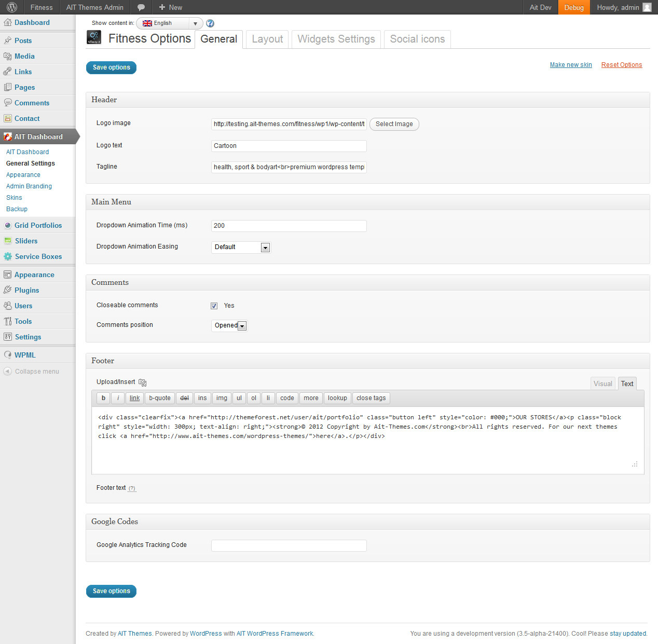This screenshot has height=644, width=658.
Task: Click the Plugins plug icon
Action: coord(8,290)
